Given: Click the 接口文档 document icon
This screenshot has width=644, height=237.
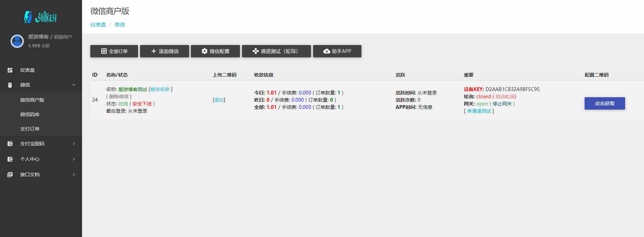Looking at the screenshot, I should point(10,174).
